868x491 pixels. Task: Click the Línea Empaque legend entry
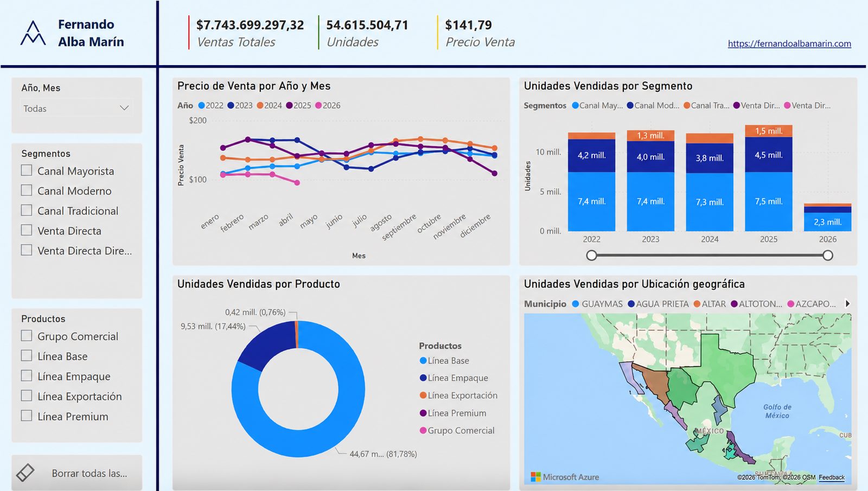(x=454, y=378)
